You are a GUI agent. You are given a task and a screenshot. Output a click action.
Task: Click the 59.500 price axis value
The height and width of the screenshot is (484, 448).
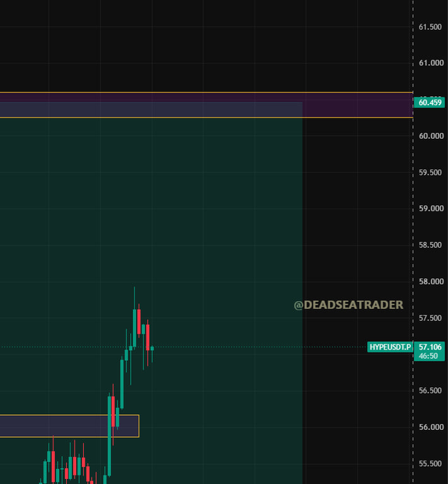point(430,172)
